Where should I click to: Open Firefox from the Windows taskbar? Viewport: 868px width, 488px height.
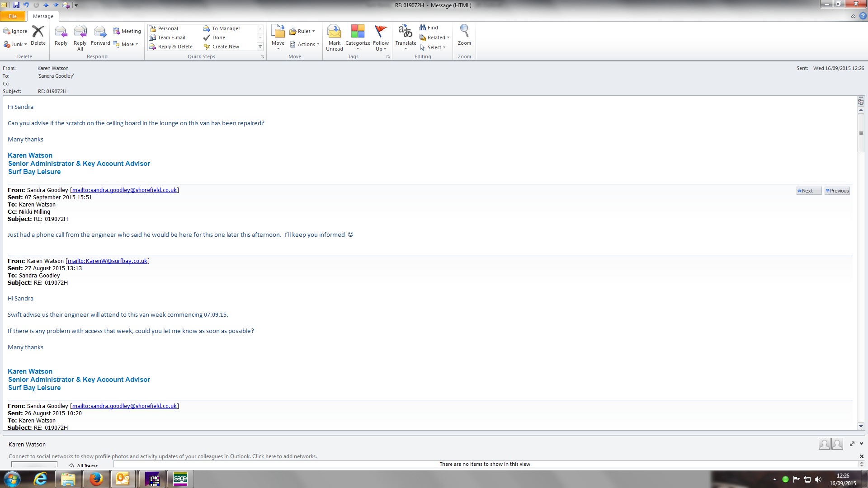point(96,479)
